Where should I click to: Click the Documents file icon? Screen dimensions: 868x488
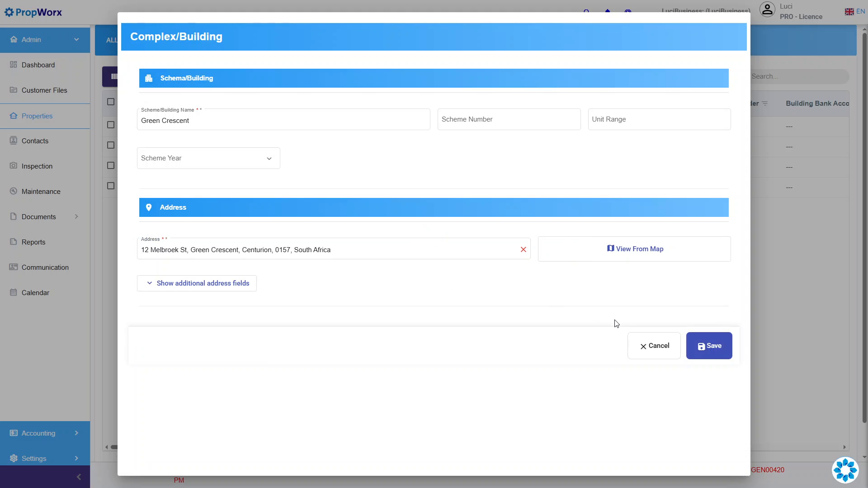pyautogui.click(x=14, y=216)
